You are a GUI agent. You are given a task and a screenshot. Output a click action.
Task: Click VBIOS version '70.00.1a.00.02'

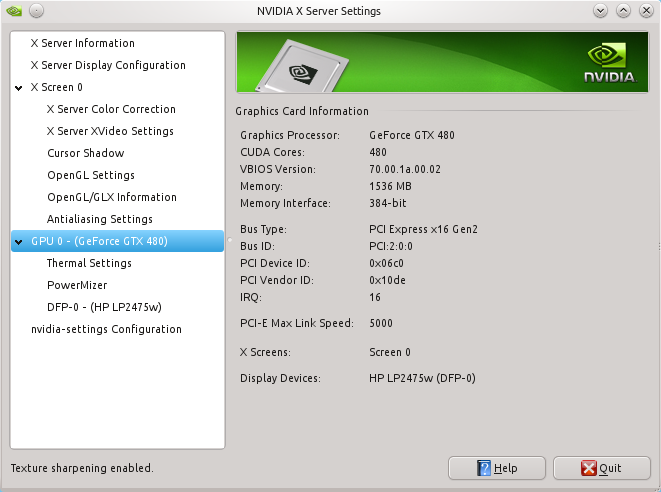coord(405,169)
